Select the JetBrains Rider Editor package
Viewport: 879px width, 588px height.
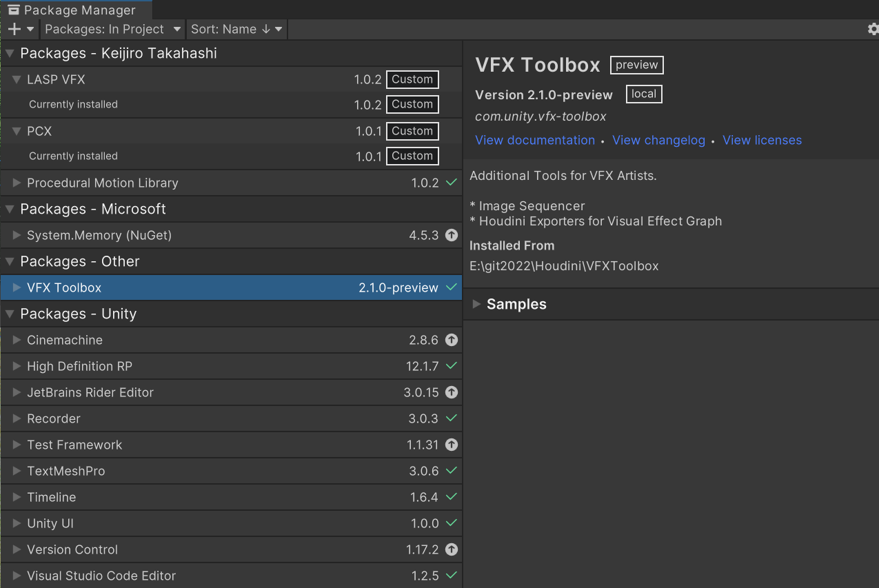[231, 393]
